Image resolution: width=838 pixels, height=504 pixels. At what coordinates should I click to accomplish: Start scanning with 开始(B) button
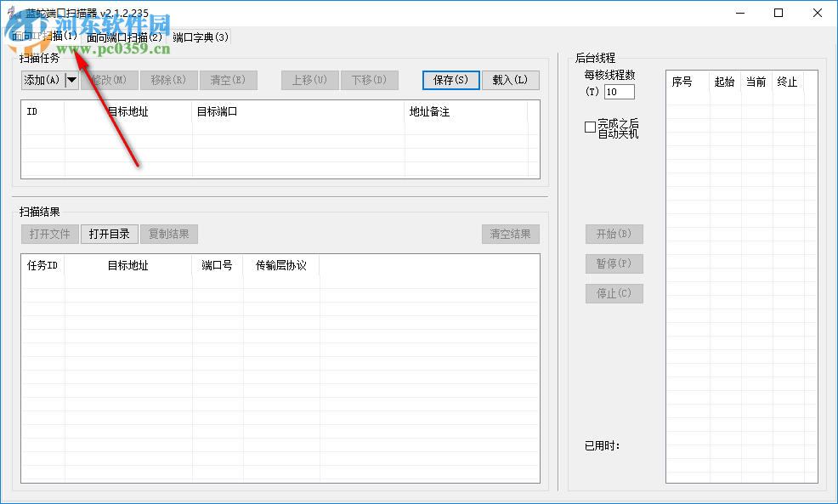614,234
